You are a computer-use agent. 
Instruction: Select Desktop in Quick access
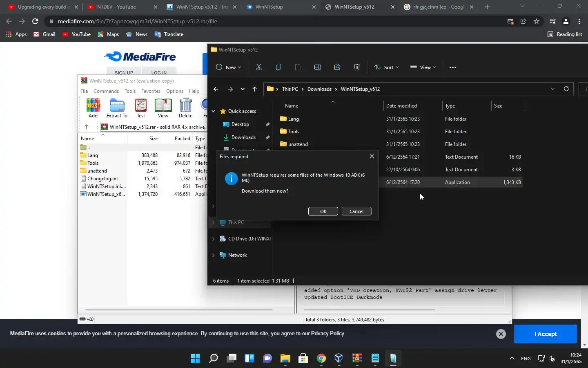pos(240,124)
